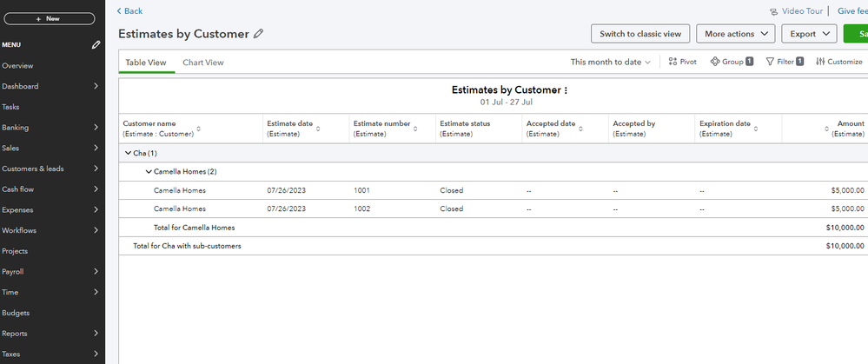This screenshot has width=868, height=364.
Task: Open the Export dropdown
Action: pyautogui.click(x=808, y=34)
